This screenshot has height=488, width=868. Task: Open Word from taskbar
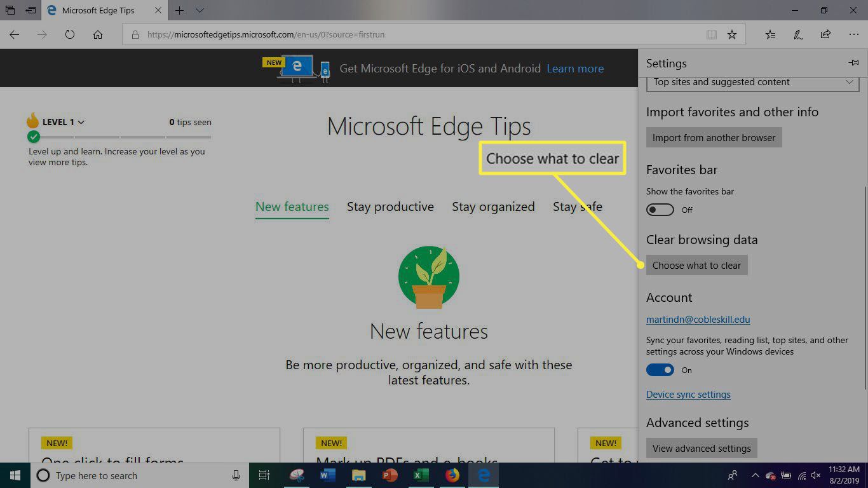coord(328,475)
